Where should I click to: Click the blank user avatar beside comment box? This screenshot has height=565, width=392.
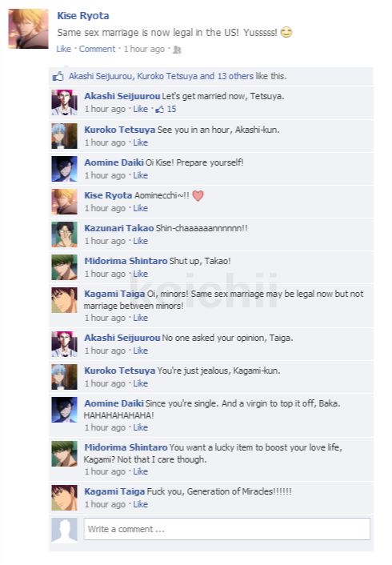coord(64,530)
